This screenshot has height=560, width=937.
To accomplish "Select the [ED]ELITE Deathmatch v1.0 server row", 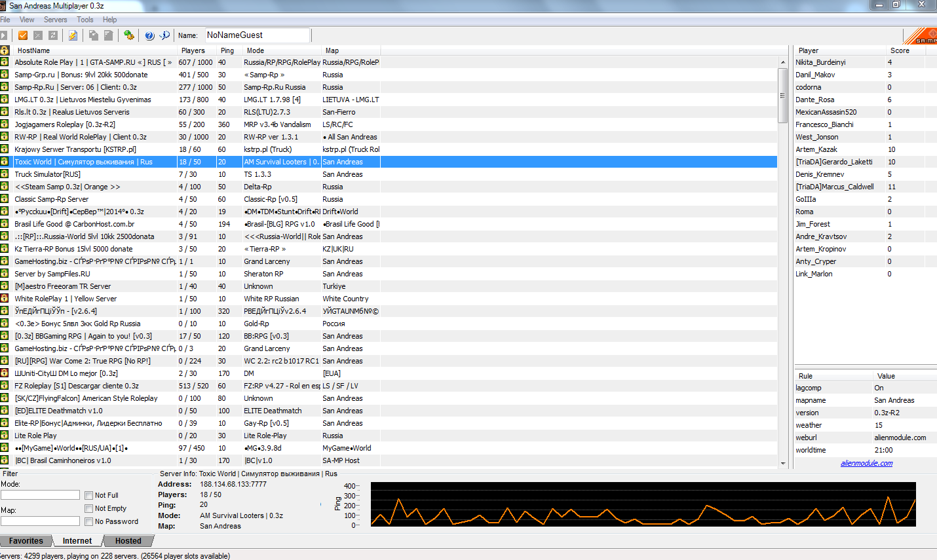I will click(389, 411).
